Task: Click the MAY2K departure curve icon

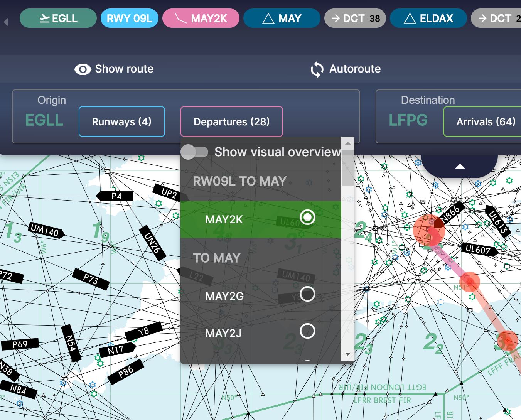Action: coord(180,19)
